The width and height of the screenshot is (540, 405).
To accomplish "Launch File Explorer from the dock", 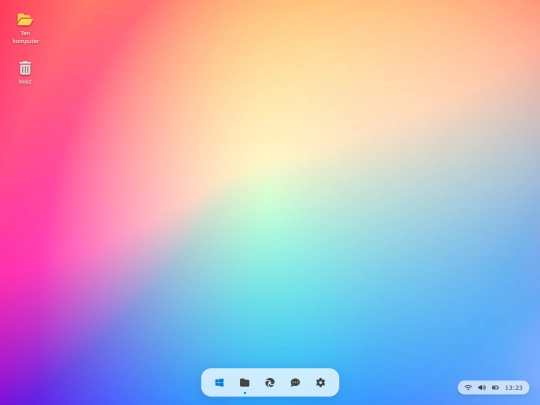I will pos(245,383).
